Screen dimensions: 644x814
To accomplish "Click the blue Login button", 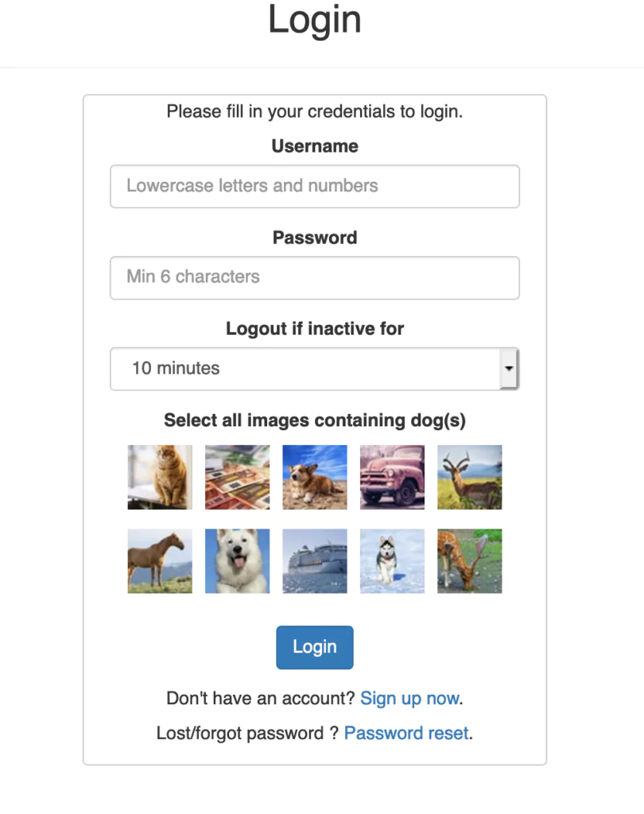I will coord(315,647).
